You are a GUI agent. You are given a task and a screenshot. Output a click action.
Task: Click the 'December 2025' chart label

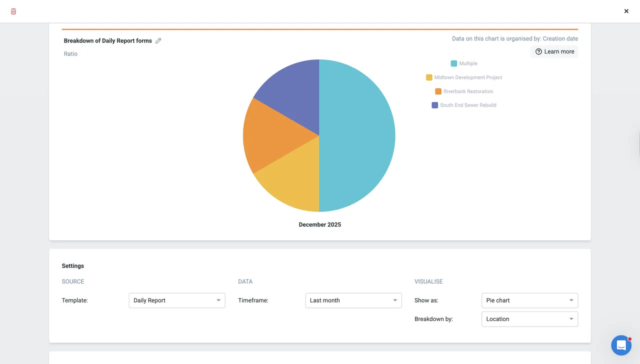(320, 225)
